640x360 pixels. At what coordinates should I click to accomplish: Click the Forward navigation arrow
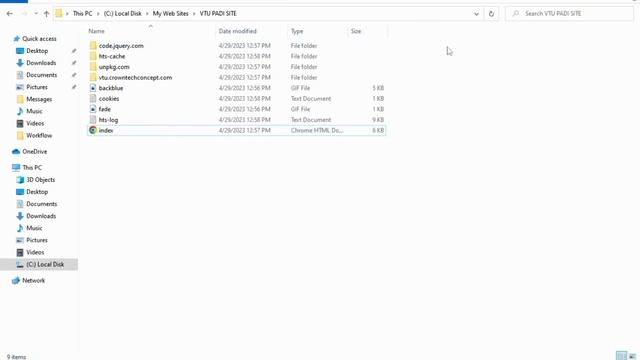24,13
